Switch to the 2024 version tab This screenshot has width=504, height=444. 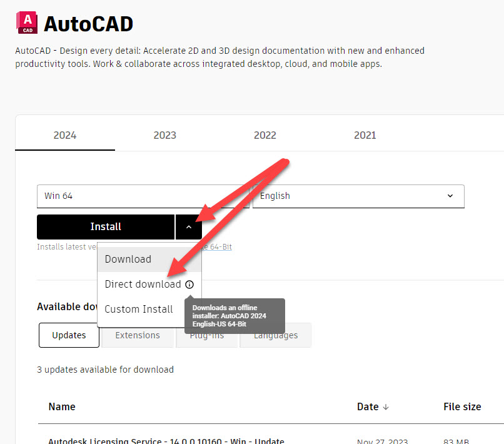pyautogui.click(x=65, y=135)
